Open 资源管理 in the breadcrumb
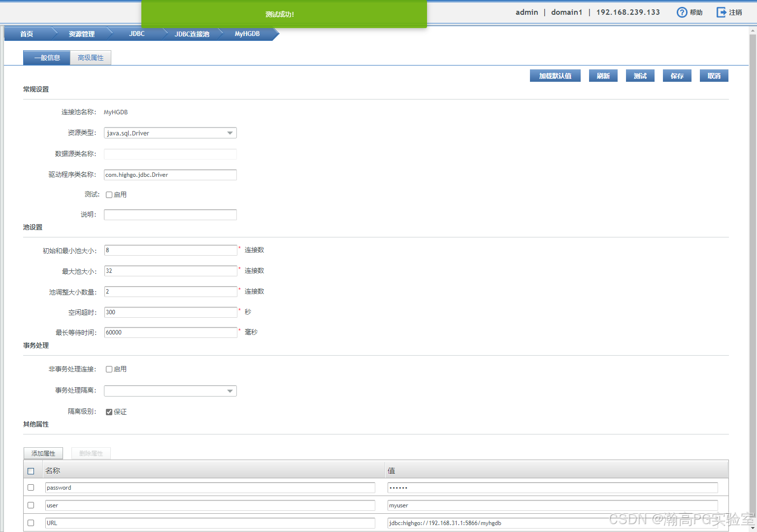 point(82,34)
